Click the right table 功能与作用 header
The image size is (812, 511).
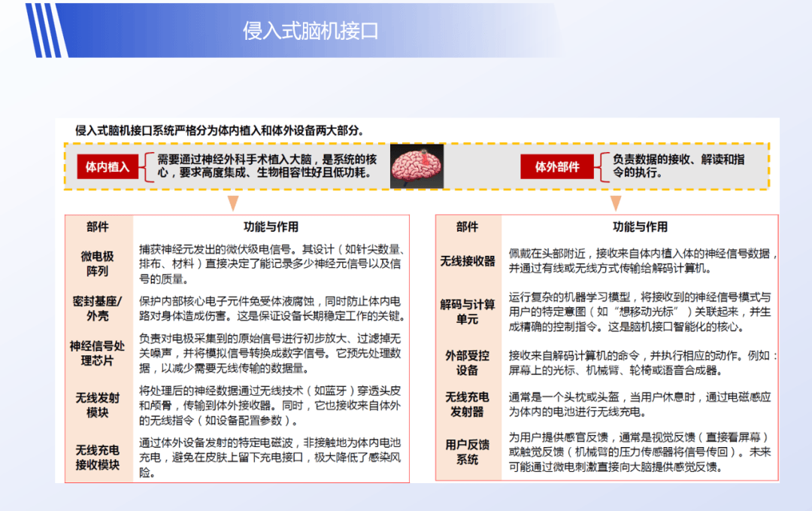pos(640,227)
